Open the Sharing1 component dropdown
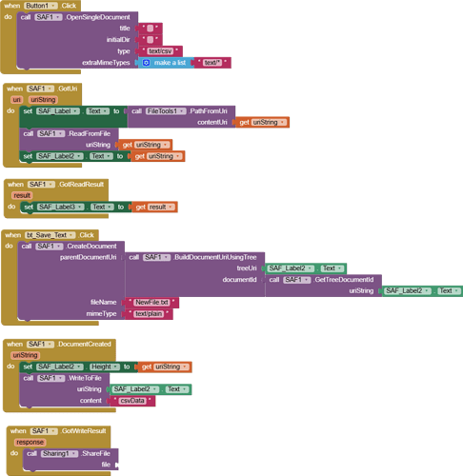 pos(59,453)
